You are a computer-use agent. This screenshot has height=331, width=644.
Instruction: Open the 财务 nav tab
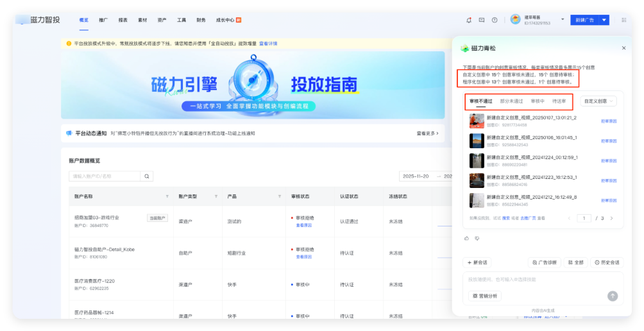201,20
